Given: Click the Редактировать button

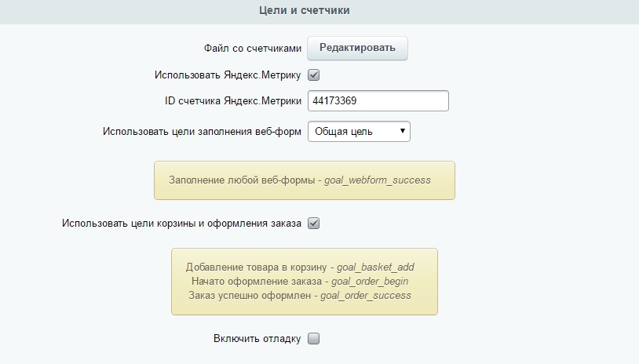Looking at the screenshot, I should (x=357, y=48).
